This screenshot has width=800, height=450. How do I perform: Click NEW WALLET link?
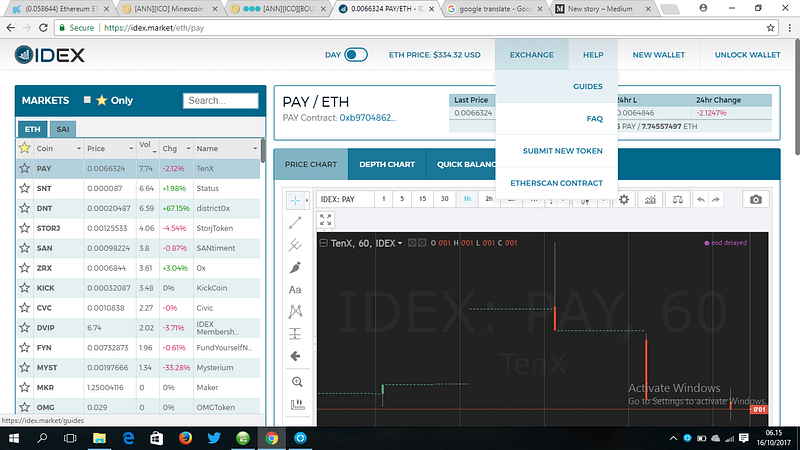coord(659,55)
